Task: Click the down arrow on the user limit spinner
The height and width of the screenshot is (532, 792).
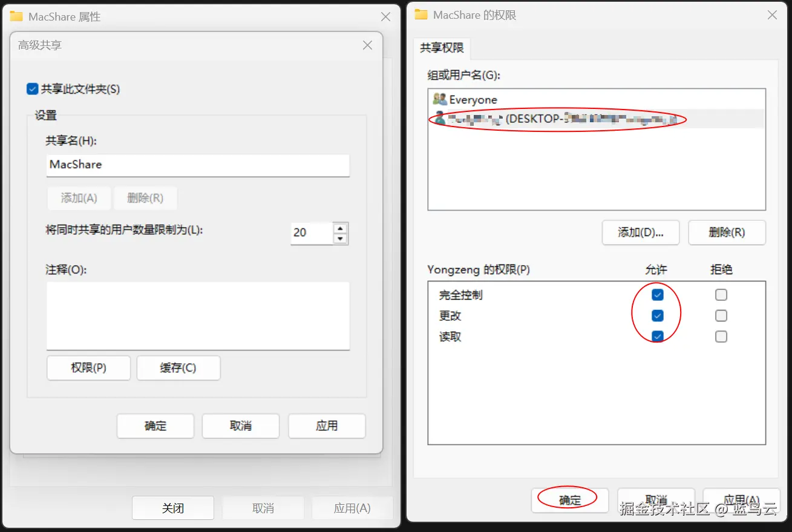Action: click(x=339, y=238)
